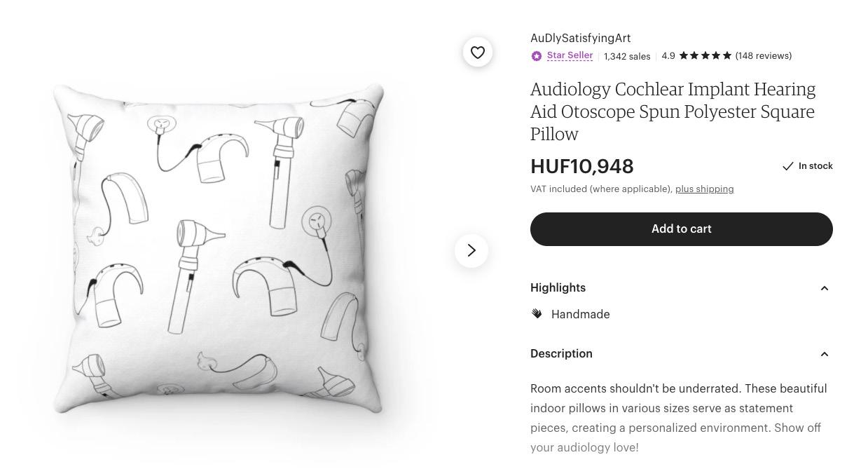The width and height of the screenshot is (868, 476).
Task: Click the 1,342 sales count
Action: (x=627, y=56)
